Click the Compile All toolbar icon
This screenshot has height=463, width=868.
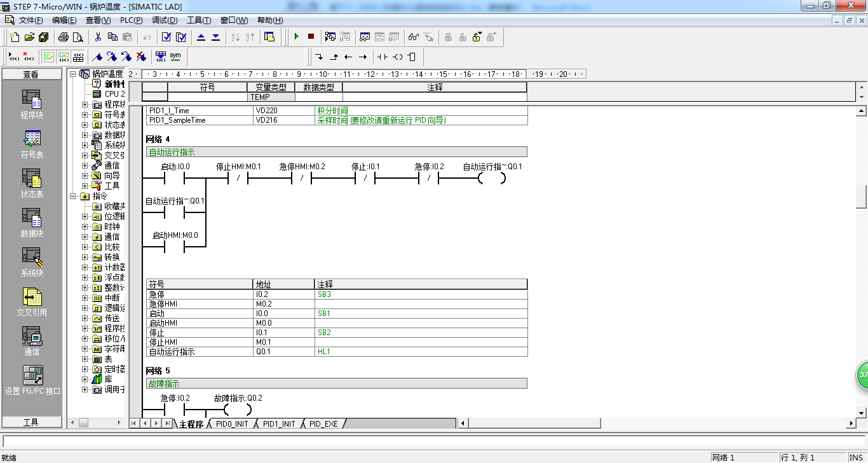[181, 37]
